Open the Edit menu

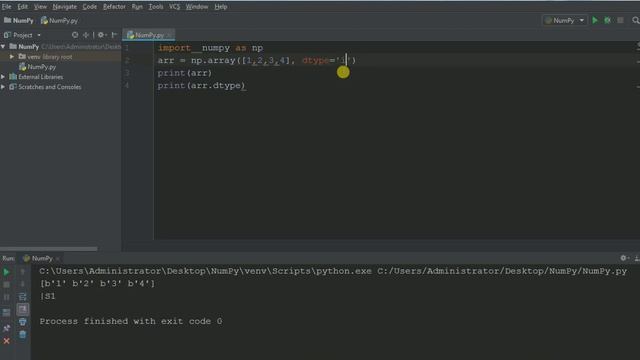(x=22, y=7)
